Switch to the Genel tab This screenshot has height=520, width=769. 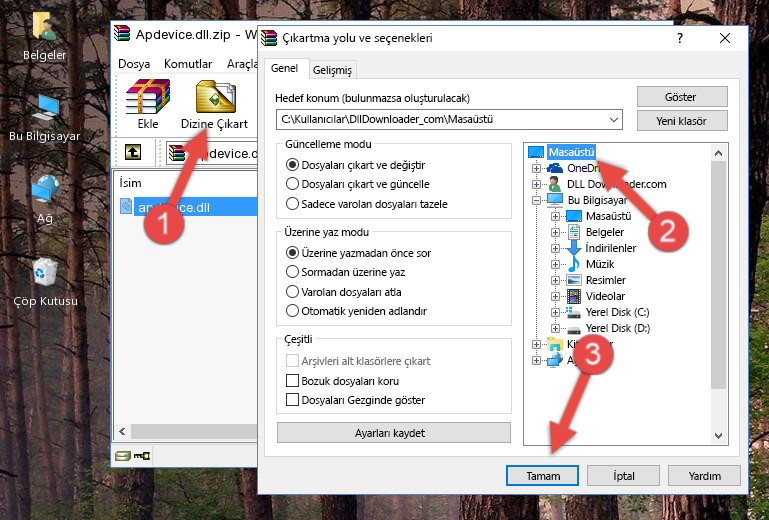pyautogui.click(x=284, y=68)
